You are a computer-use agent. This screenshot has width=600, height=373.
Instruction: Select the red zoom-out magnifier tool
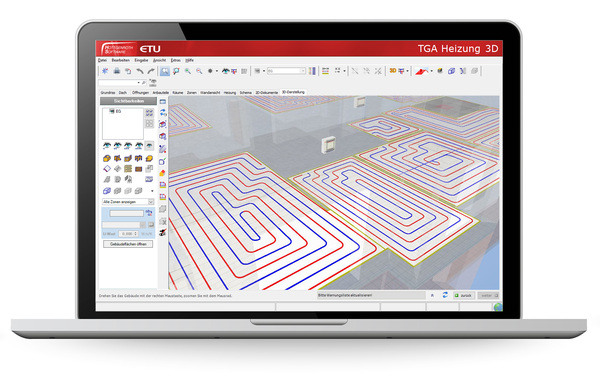(199, 71)
